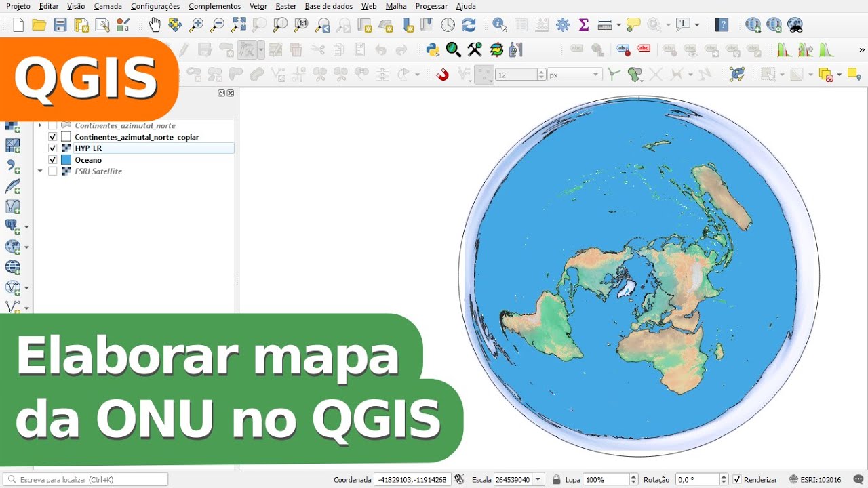Click the crossed hammers plugin icon

[x=475, y=49]
